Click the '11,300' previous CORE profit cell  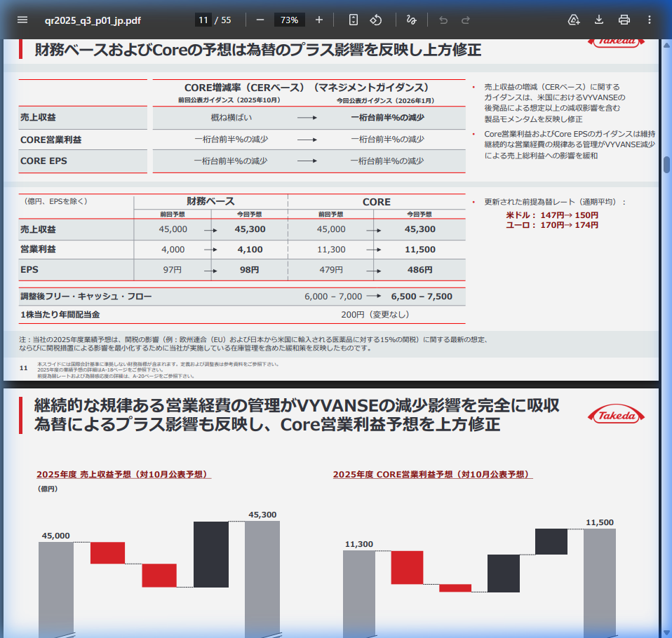coord(331,250)
